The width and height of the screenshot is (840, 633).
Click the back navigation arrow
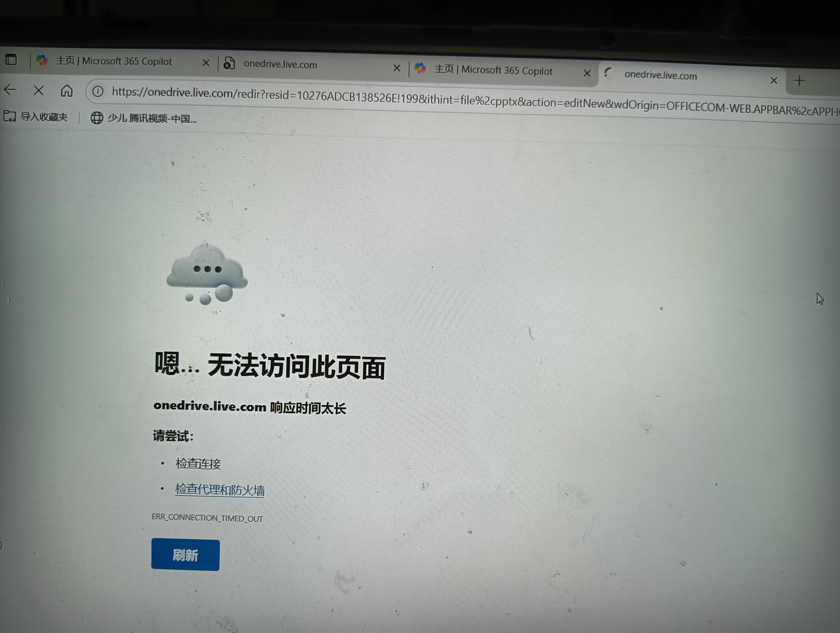coord(10,90)
